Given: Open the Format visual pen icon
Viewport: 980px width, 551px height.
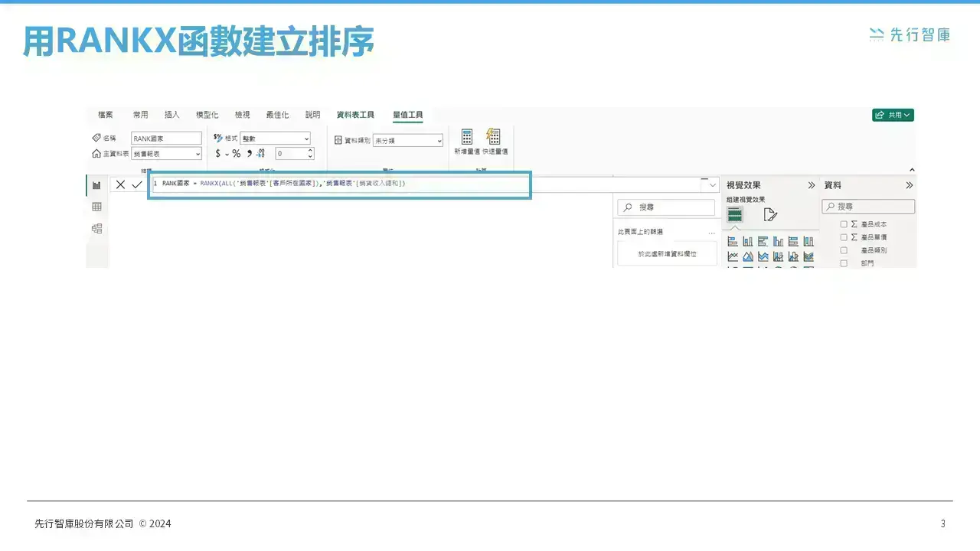Looking at the screenshot, I should click(x=770, y=215).
